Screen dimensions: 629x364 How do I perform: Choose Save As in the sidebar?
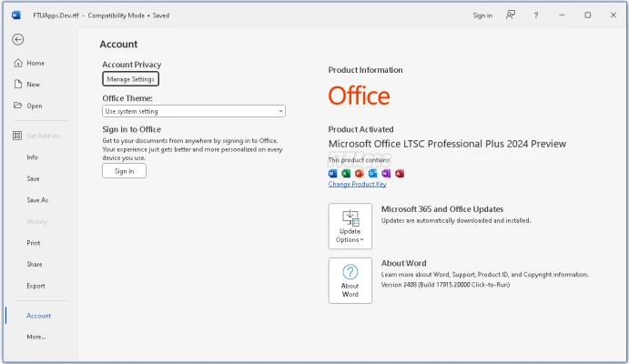[37, 200]
